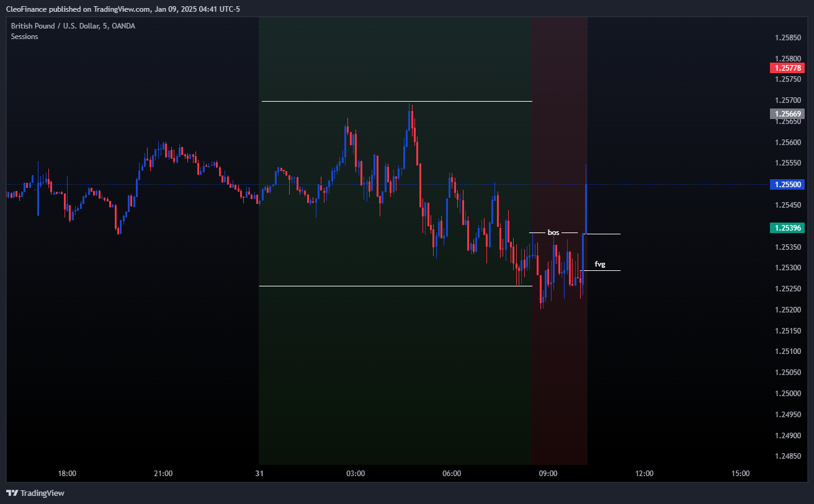Click the red 1.25778 price label

pyautogui.click(x=787, y=68)
